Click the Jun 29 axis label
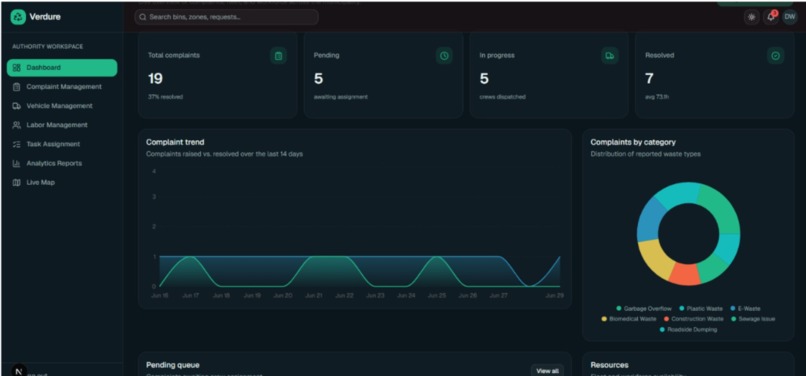Image resolution: width=806 pixels, height=376 pixels. click(554, 296)
